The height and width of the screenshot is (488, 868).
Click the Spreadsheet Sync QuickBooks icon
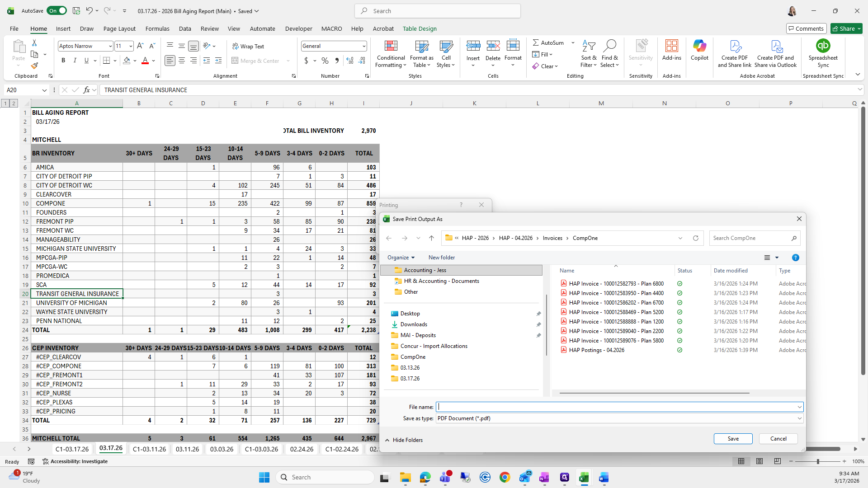click(823, 46)
